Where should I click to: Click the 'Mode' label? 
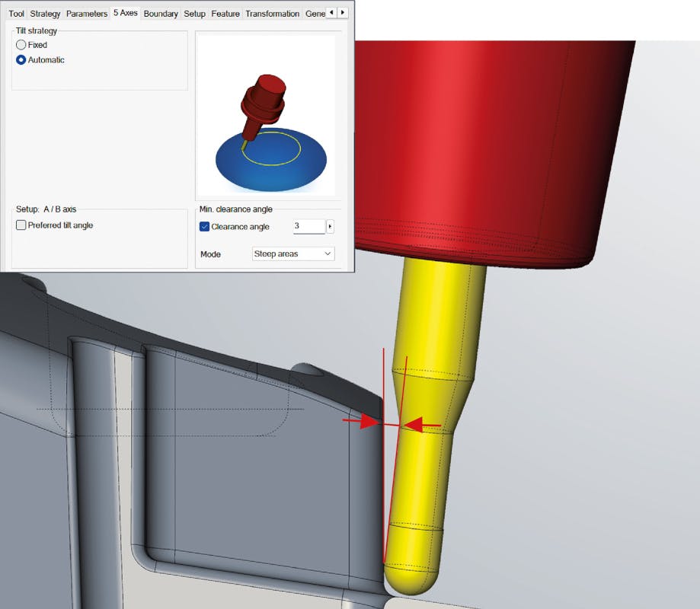(211, 254)
